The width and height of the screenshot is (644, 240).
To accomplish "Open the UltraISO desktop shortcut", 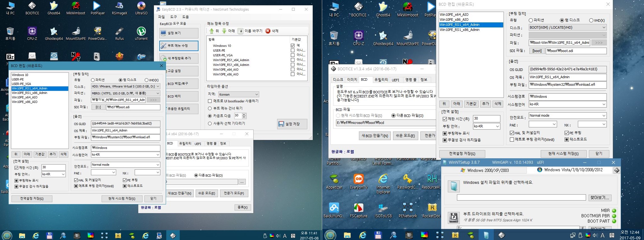I will pos(141,8).
